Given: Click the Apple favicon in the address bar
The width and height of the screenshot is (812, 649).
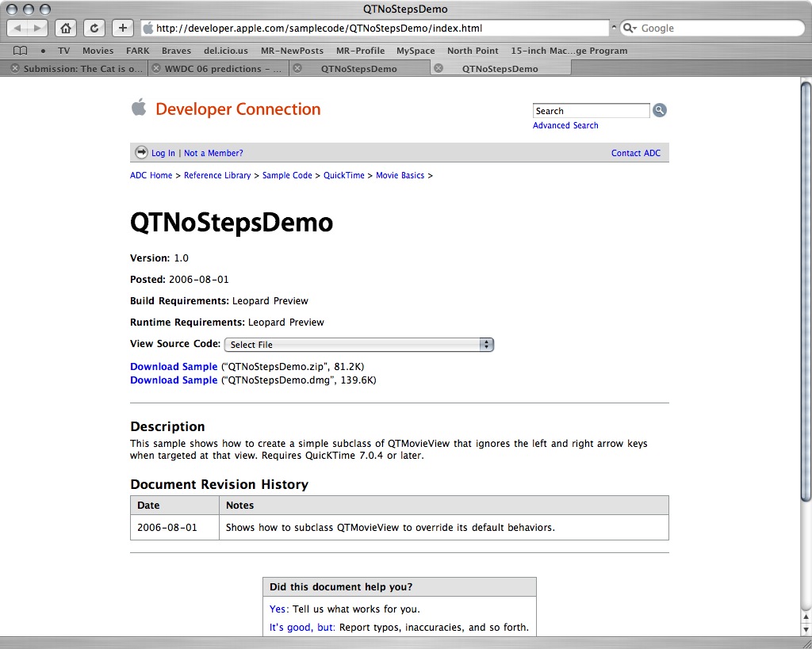Looking at the screenshot, I should coord(148,28).
